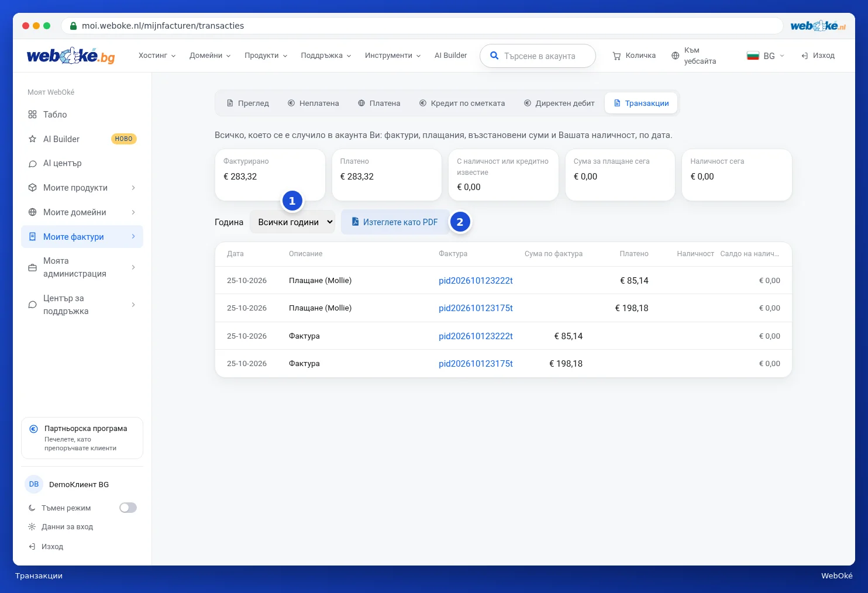Open AI Builder in the top navigation
This screenshot has width=868, height=593.
click(450, 56)
